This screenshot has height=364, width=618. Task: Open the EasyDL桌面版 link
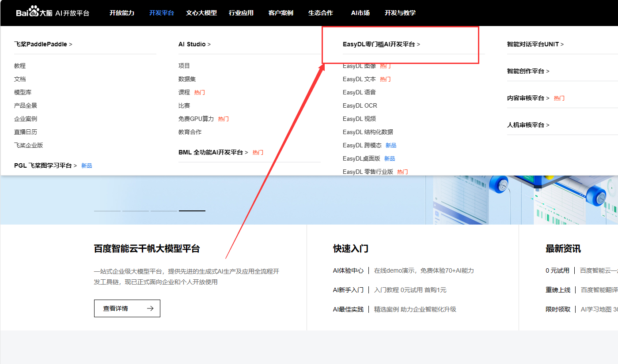(x=361, y=158)
